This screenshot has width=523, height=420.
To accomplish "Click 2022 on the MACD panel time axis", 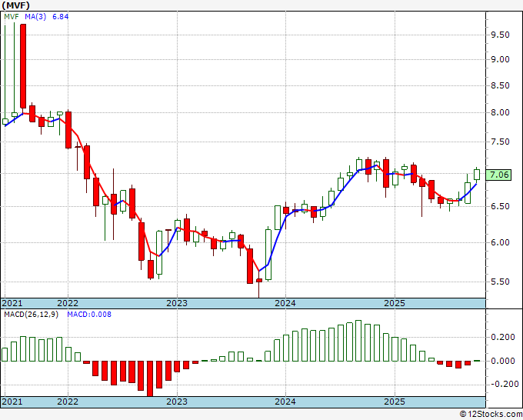I will (68, 402).
